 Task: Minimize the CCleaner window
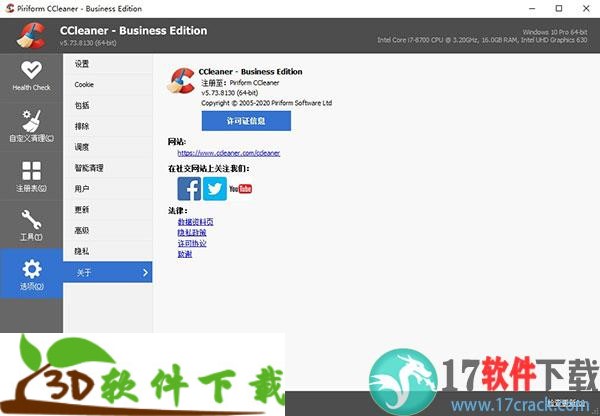(532, 8)
